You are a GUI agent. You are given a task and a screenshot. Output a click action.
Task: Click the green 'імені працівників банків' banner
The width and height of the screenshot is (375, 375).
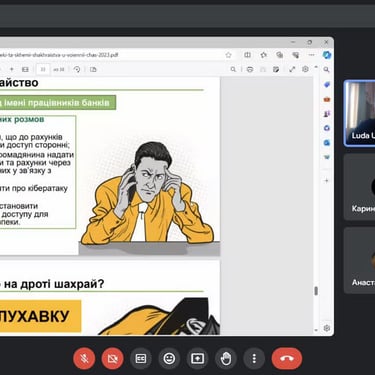pos(58,102)
